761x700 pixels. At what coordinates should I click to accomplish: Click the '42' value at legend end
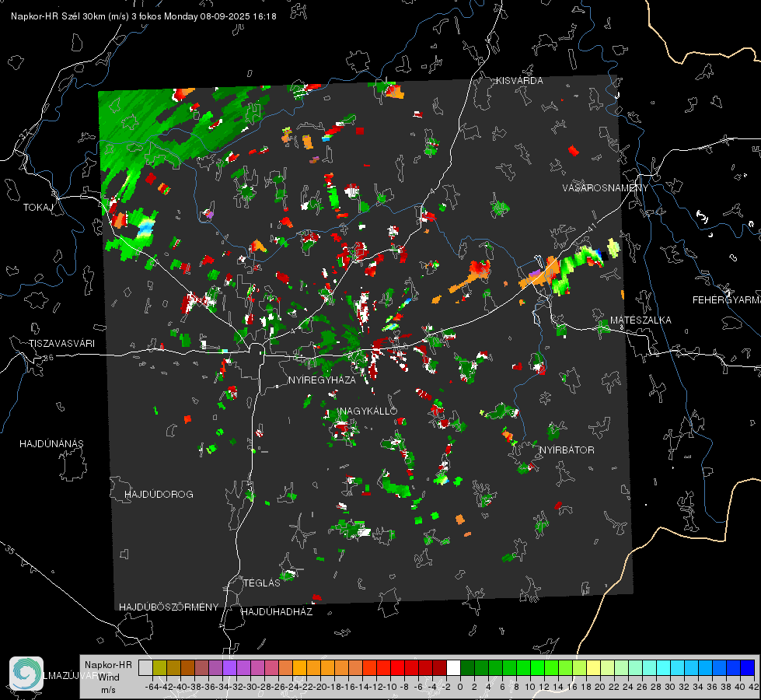point(753,687)
